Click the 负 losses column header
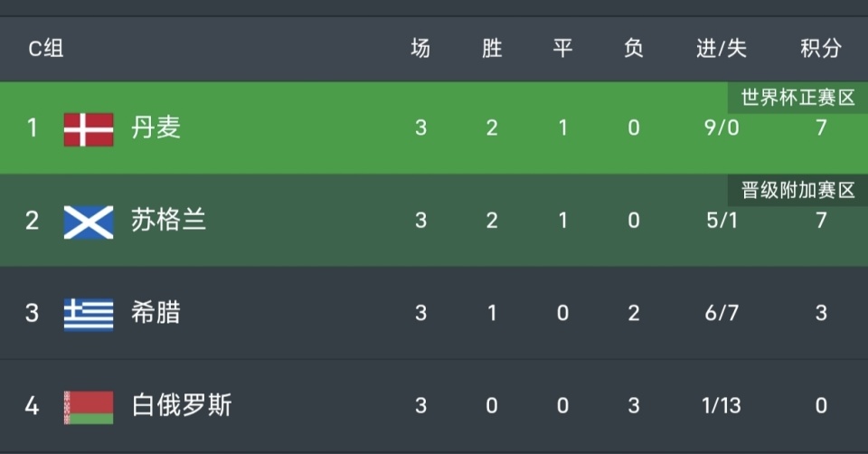Image resolution: width=868 pixels, height=454 pixels. pyautogui.click(x=633, y=49)
